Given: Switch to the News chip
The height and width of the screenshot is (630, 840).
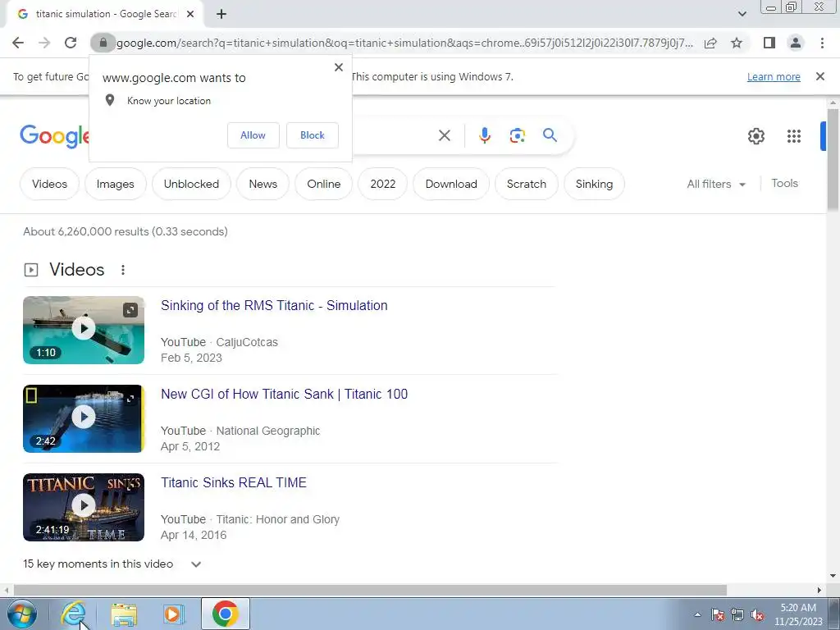Looking at the screenshot, I should tap(263, 184).
